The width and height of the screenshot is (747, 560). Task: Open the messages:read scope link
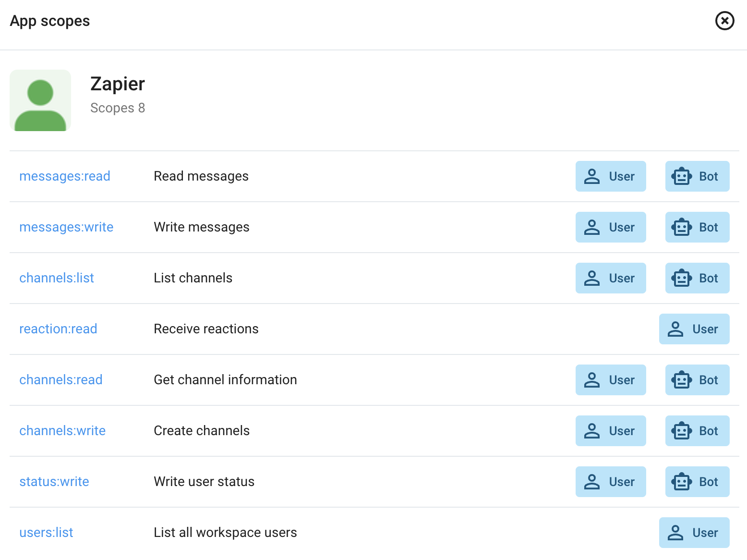coord(65,176)
